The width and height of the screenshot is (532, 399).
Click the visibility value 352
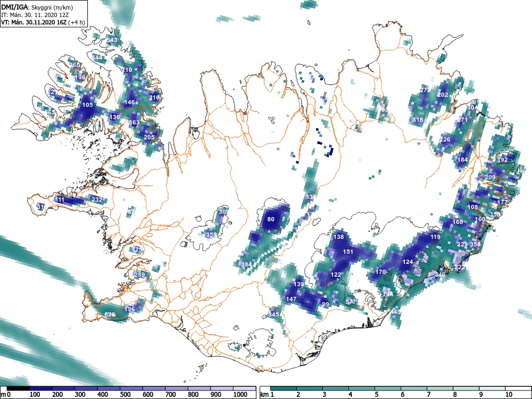211,235
